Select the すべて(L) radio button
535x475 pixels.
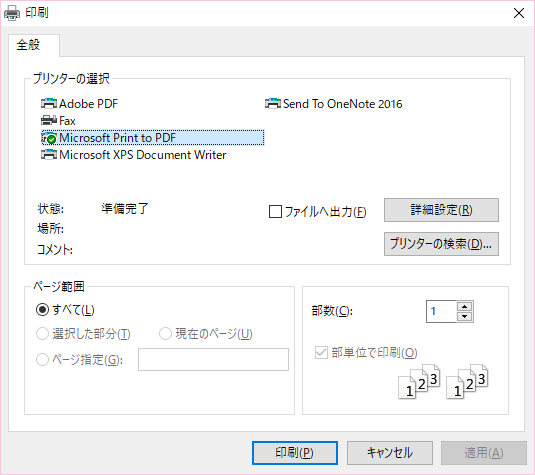(x=42, y=310)
